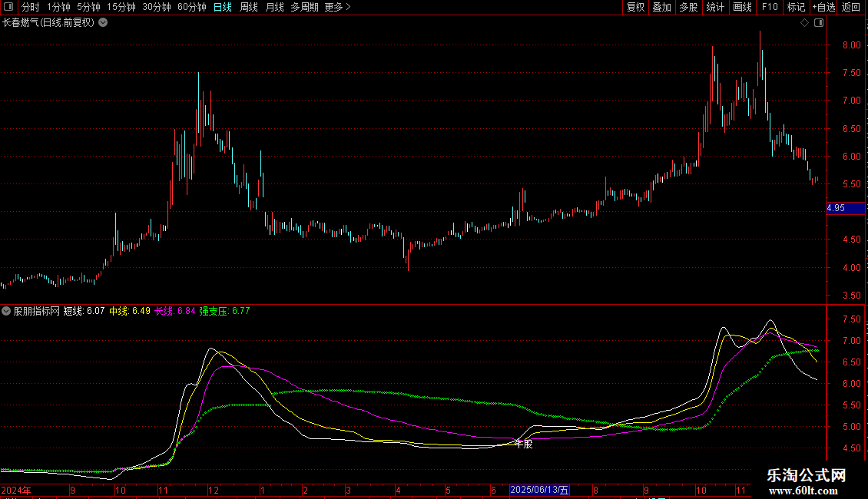Switch to 周线 weekly chart
Image resolution: width=868 pixels, height=499 pixels.
[x=249, y=7]
